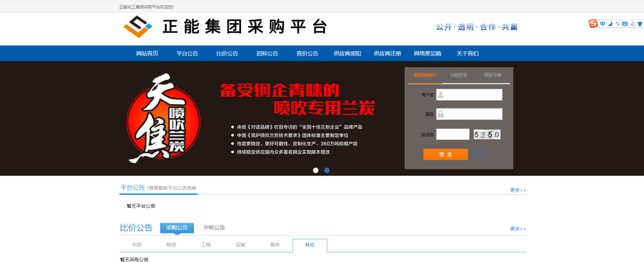Screen dimensions: 644x262
Task: Refresh the captcha image 5250
Action: (x=487, y=135)
